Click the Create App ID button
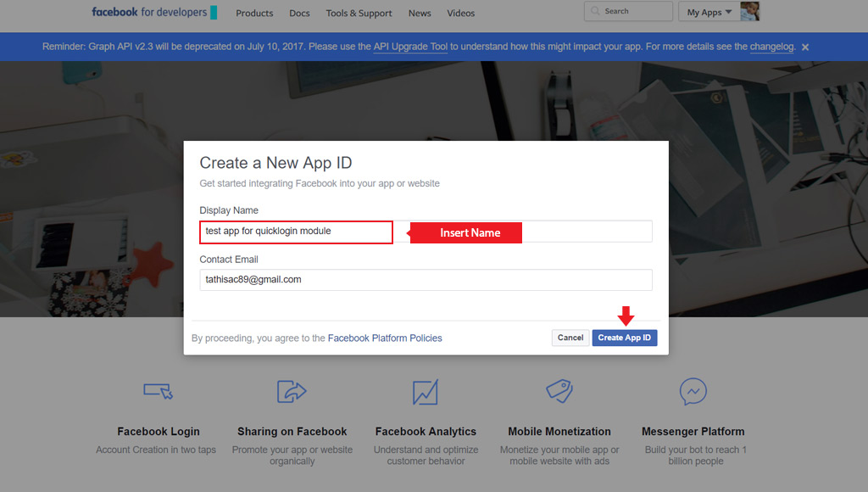Viewport: 868px width, 492px height. pos(625,338)
